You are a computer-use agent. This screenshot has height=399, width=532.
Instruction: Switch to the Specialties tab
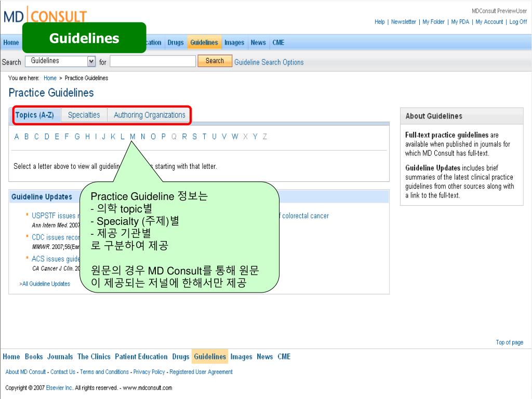pos(84,115)
